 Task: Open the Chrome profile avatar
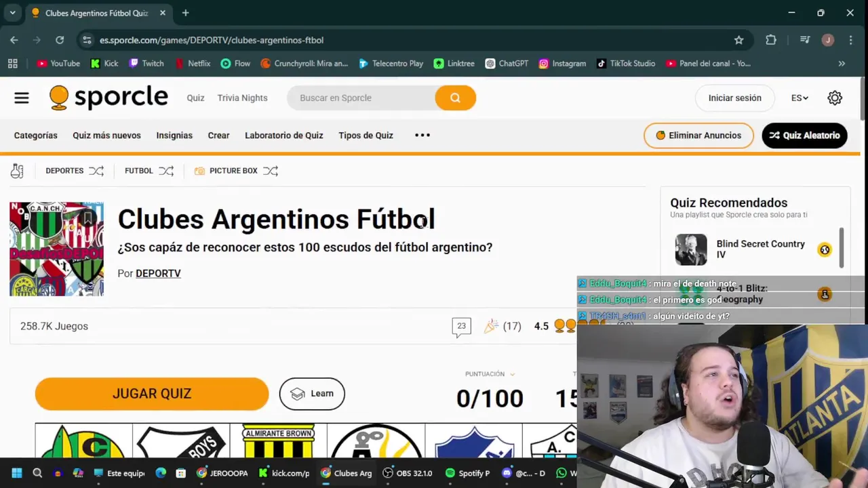pyautogui.click(x=827, y=40)
